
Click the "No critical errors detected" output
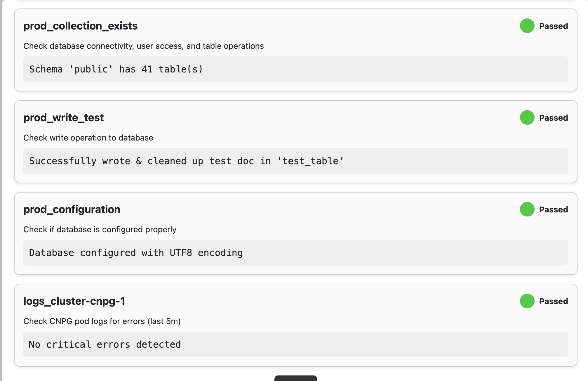pos(105,344)
